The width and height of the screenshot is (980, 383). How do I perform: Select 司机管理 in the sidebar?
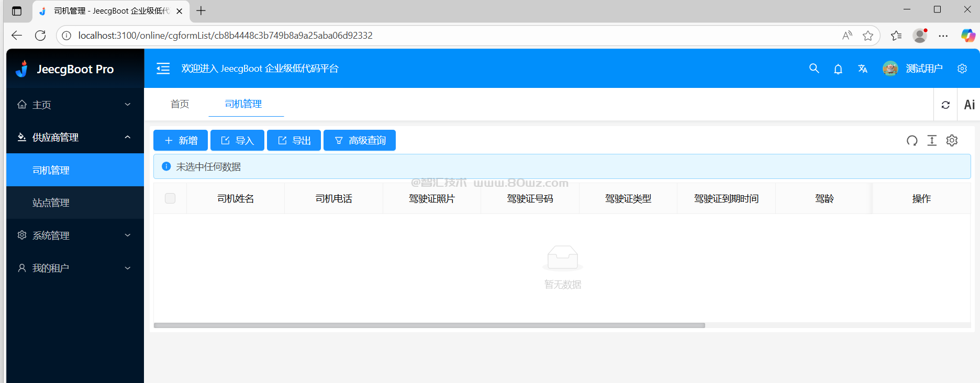point(75,170)
